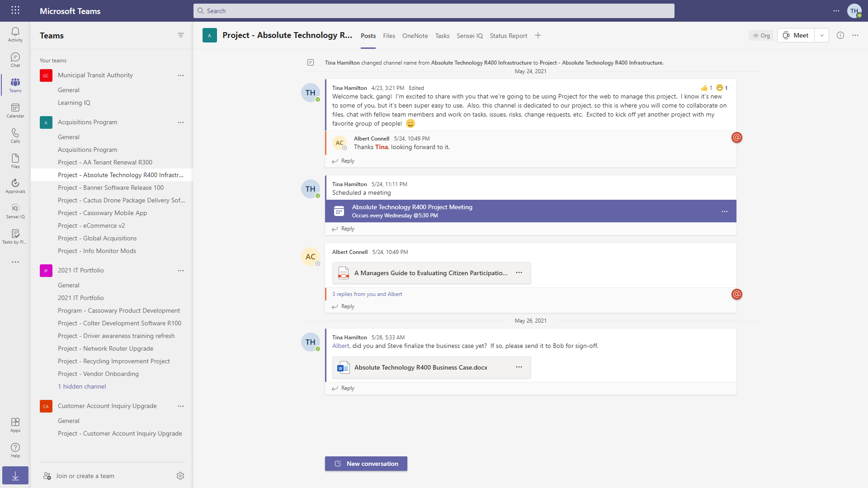Screen dimensions: 868x488
Task: Start a New conversation
Action: point(366,464)
